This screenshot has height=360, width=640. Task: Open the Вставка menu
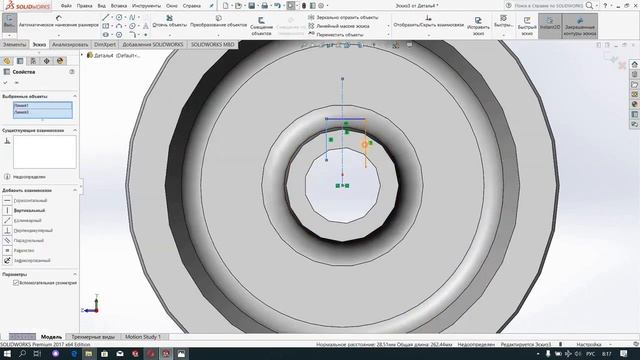(119, 6)
